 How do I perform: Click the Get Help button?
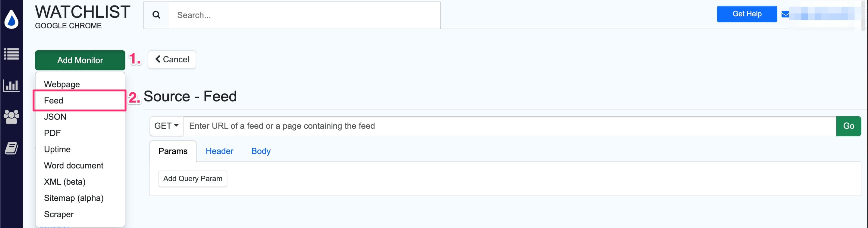coord(747,14)
